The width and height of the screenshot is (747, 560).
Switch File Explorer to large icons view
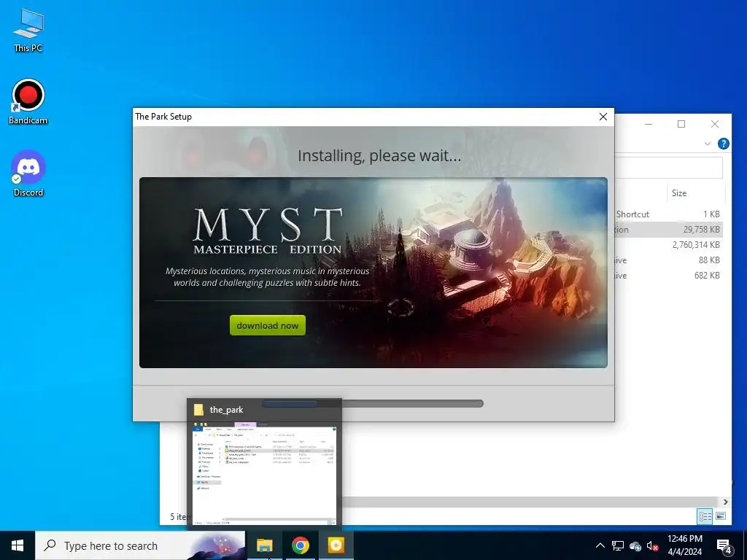tap(721, 516)
